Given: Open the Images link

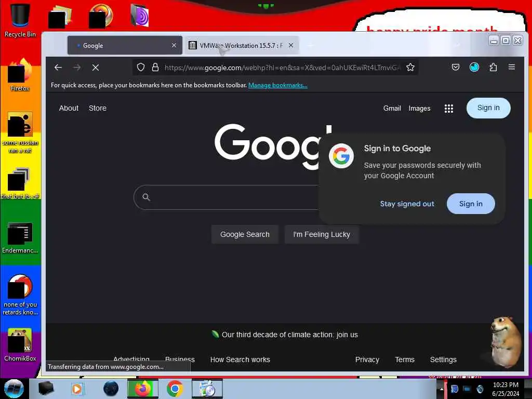Looking at the screenshot, I should [x=419, y=108].
